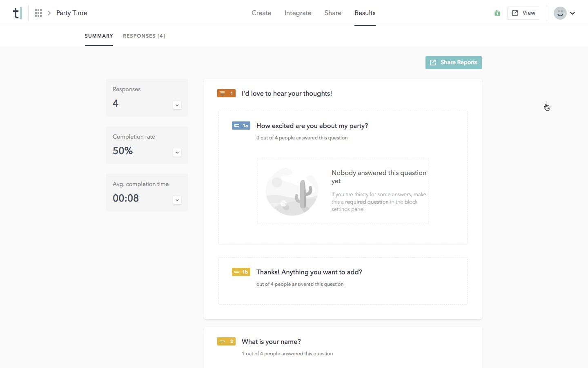Expand the Responses card dropdown
Viewport: 588px width, 368px height.
[177, 105]
